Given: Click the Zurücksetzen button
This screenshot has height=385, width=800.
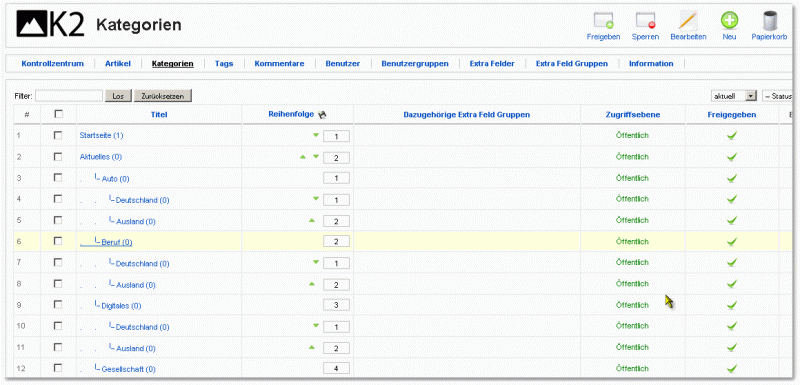Looking at the screenshot, I should (163, 96).
